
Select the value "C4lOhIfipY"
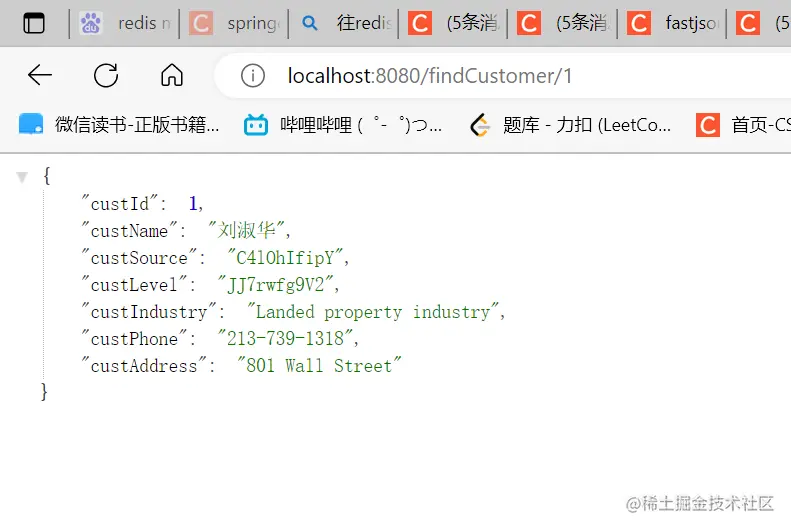click(286, 258)
